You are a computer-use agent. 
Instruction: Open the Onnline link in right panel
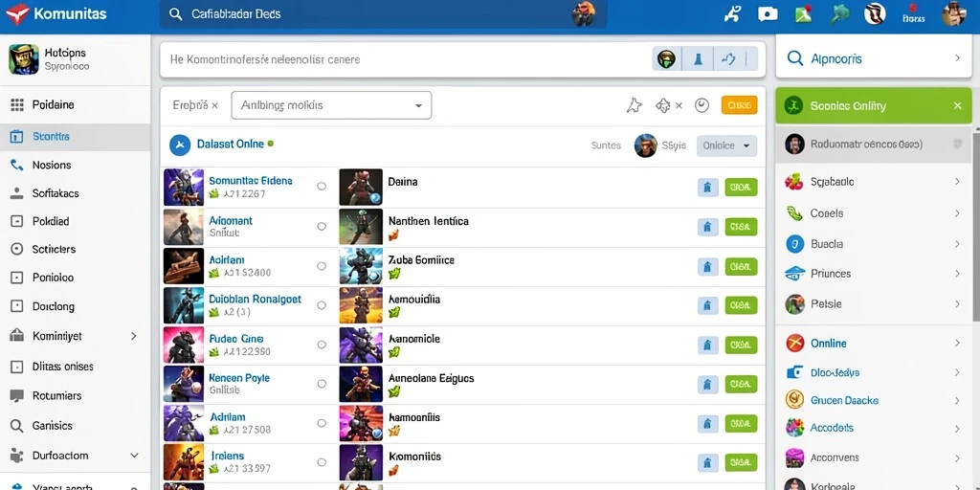tap(828, 344)
